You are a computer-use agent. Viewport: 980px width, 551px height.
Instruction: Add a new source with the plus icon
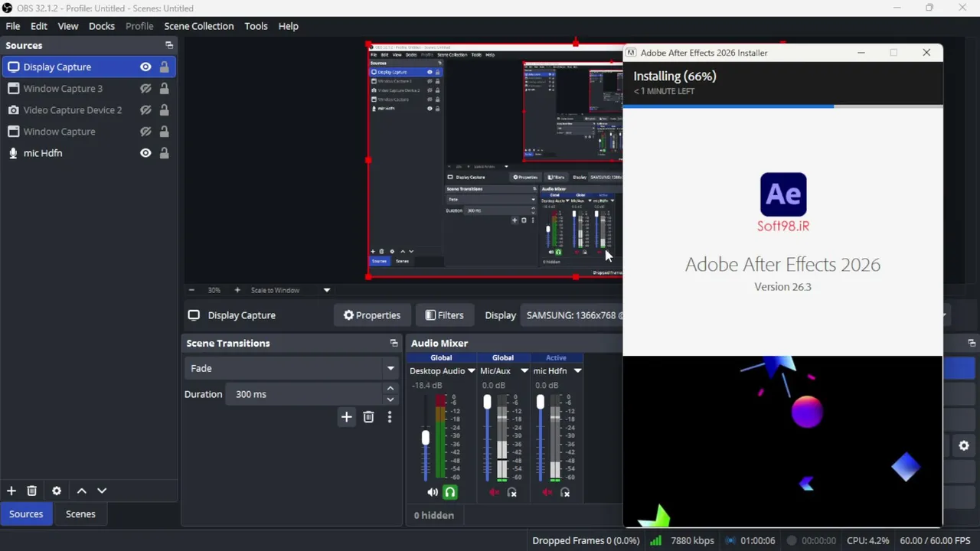click(x=11, y=491)
